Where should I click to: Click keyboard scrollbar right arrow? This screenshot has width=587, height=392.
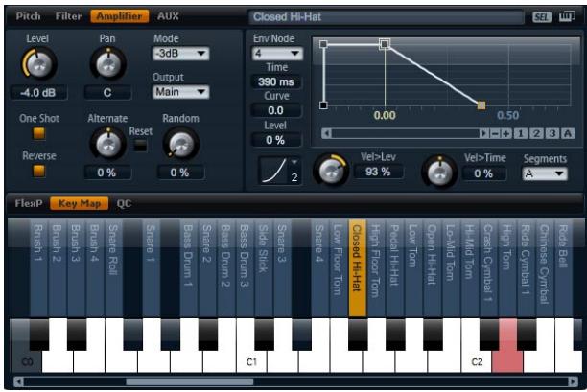point(573,381)
